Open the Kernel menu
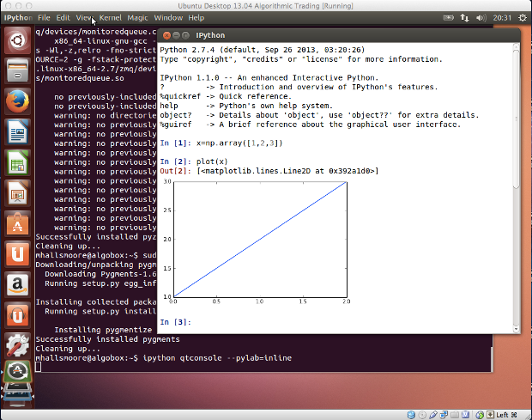This screenshot has width=532, height=420. coord(111,18)
